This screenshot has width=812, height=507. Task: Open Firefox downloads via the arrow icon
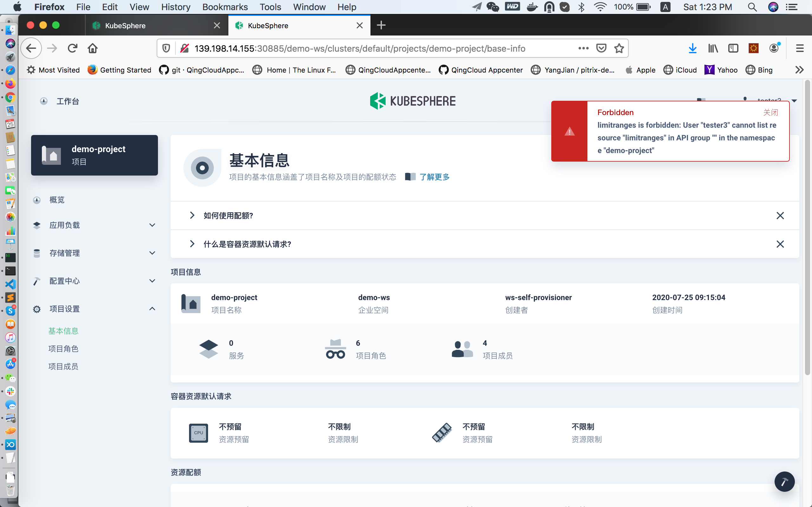click(692, 48)
